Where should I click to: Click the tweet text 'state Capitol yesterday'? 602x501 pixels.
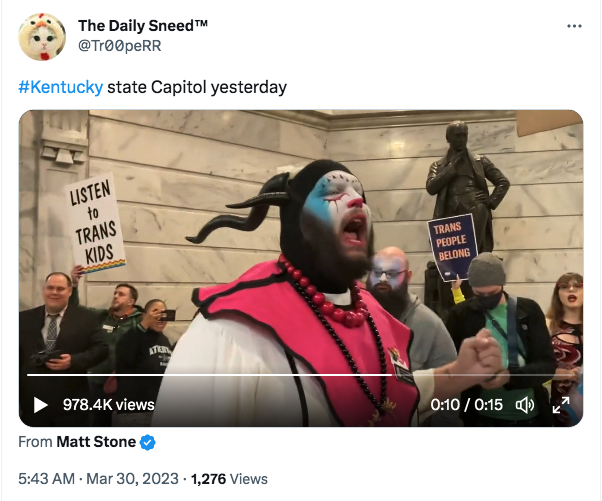[x=197, y=87]
